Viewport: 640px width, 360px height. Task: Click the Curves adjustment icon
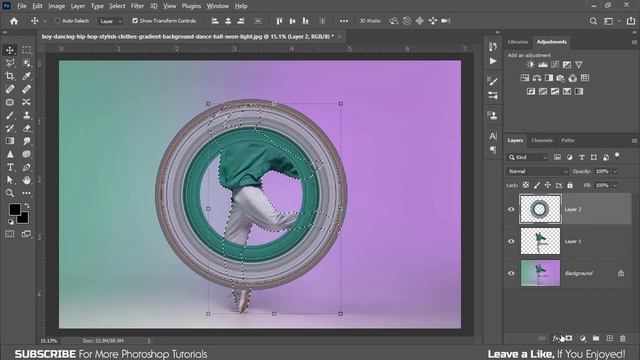click(x=555, y=64)
